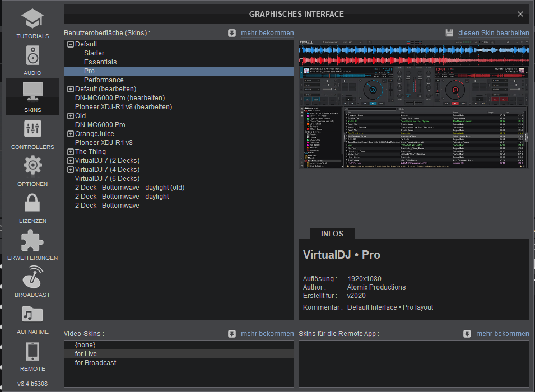Click the empty Remote App skins list

pos(414,363)
